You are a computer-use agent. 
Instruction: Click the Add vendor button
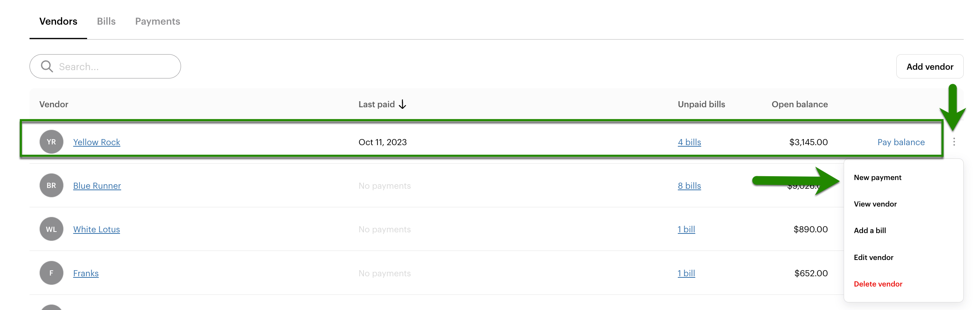click(930, 66)
